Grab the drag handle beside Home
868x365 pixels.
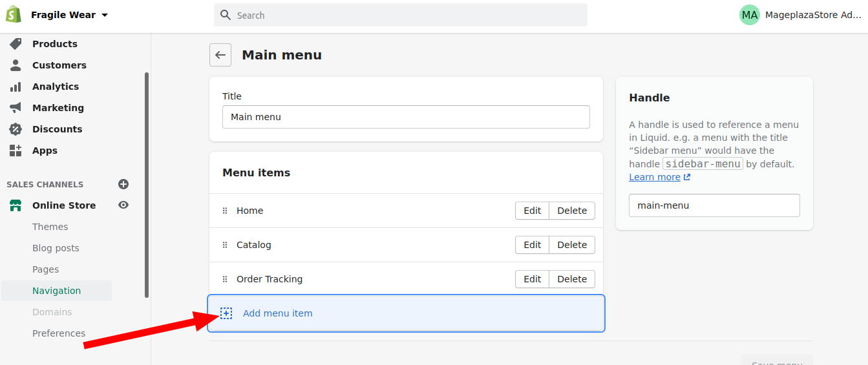click(225, 211)
